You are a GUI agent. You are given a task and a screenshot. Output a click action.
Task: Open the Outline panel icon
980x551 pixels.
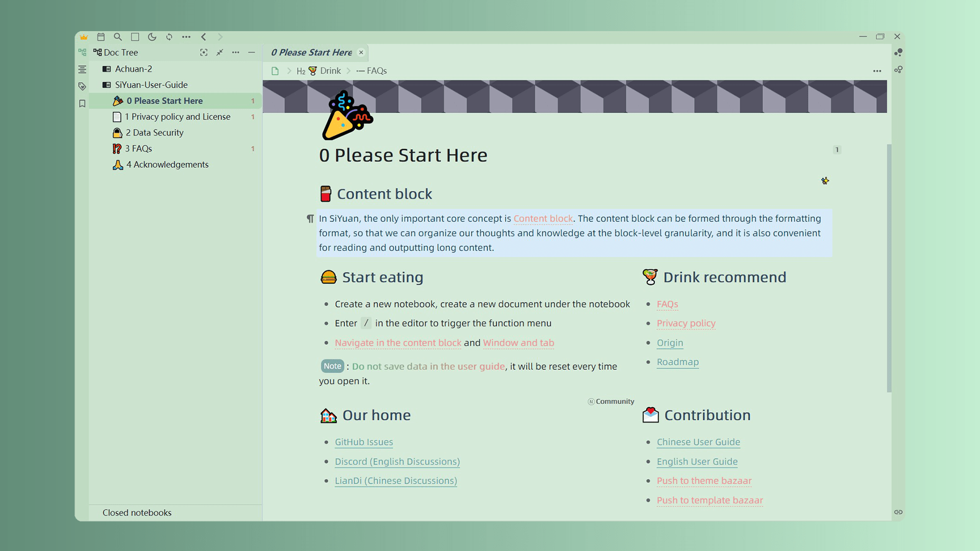click(x=82, y=69)
